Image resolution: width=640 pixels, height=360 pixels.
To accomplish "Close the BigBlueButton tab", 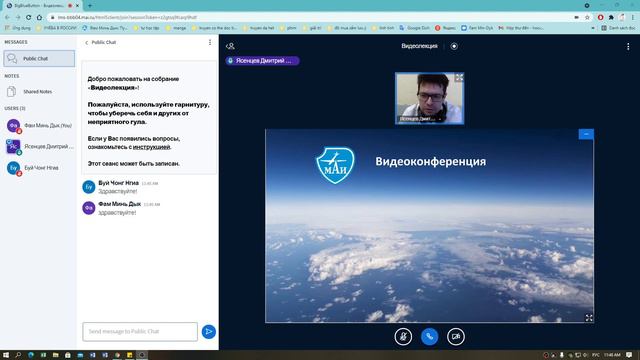I will pos(77,6).
